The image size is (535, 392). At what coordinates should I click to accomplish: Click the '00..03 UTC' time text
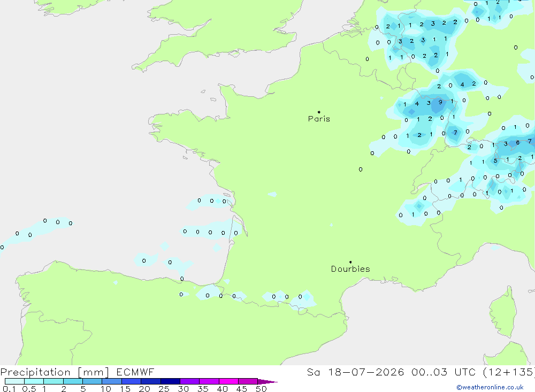coord(443,372)
